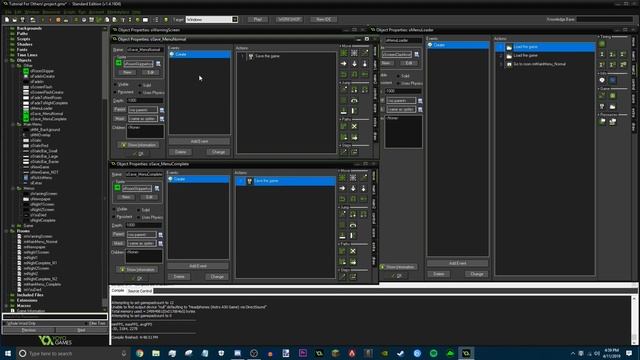Click Move Fixed action icon in oSave_MenuComplete

point(342,178)
